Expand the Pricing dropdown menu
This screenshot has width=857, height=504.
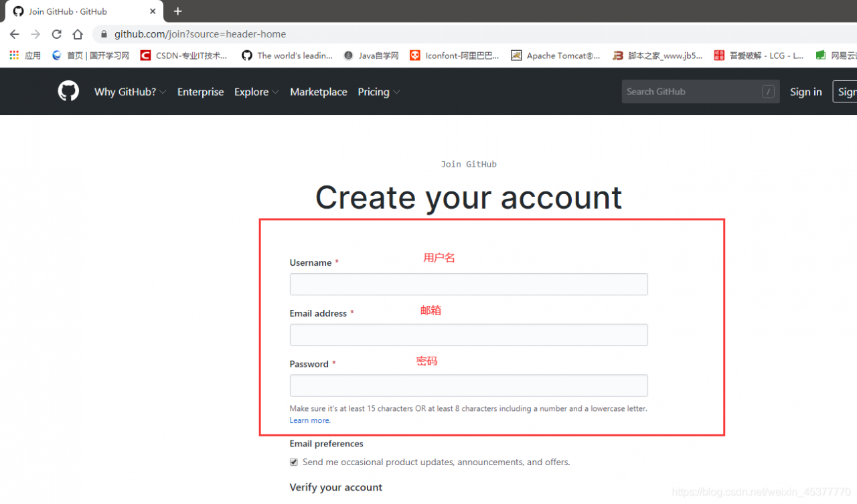(x=379, y=92)
